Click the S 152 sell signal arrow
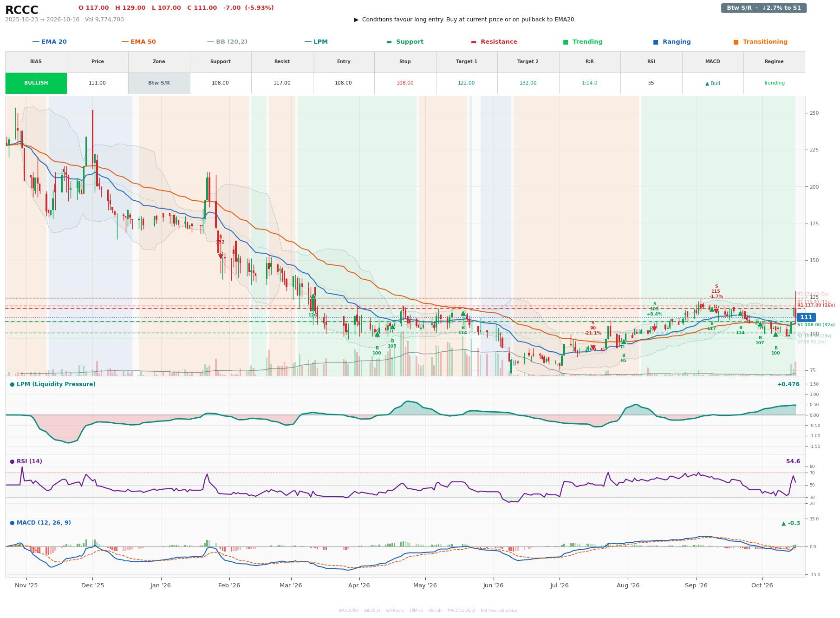 click(x=221, y=256)
